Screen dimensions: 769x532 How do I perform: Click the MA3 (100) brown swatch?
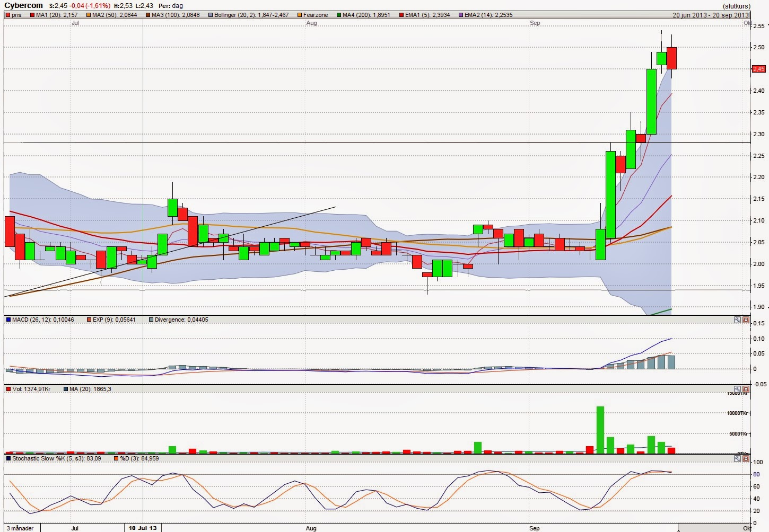click(147, 15)
